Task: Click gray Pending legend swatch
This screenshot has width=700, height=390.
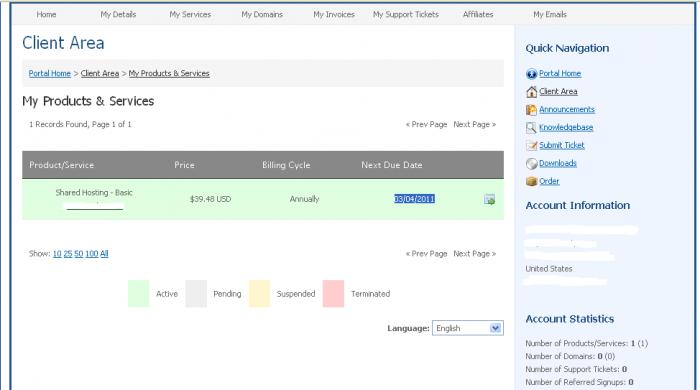Action: (x=196, y=294)
